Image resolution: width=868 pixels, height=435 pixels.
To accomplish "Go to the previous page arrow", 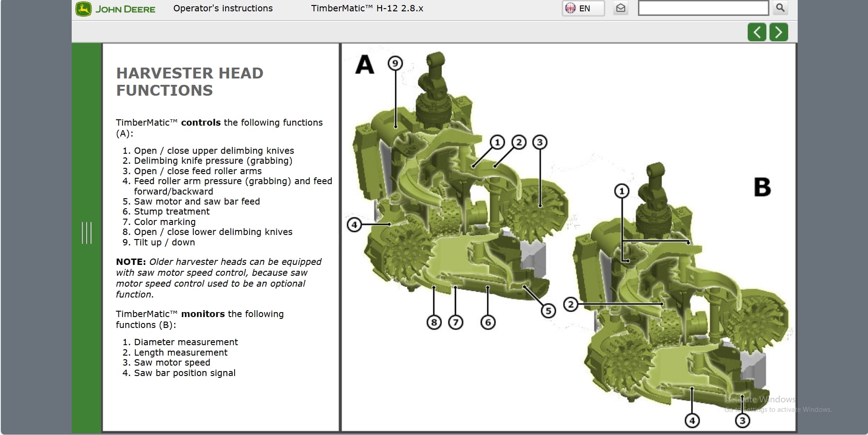I will (757, 32).
